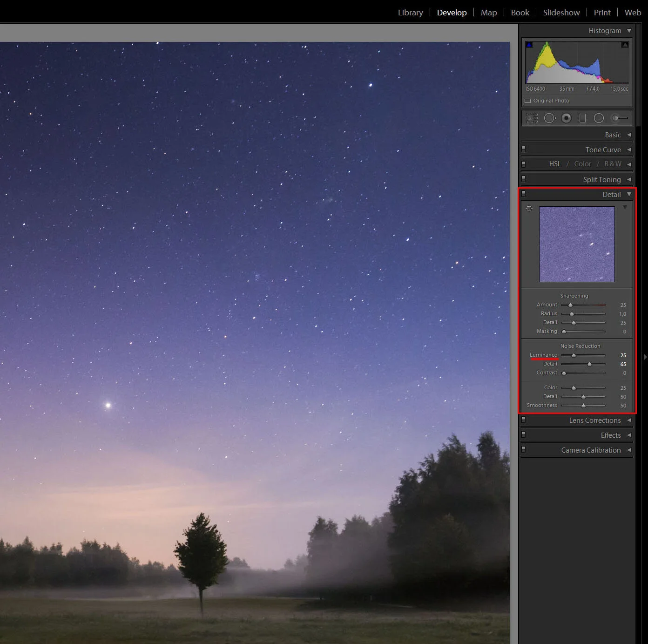
Task: Open the Adjustment Brush tool
Action: coord(618,118)
